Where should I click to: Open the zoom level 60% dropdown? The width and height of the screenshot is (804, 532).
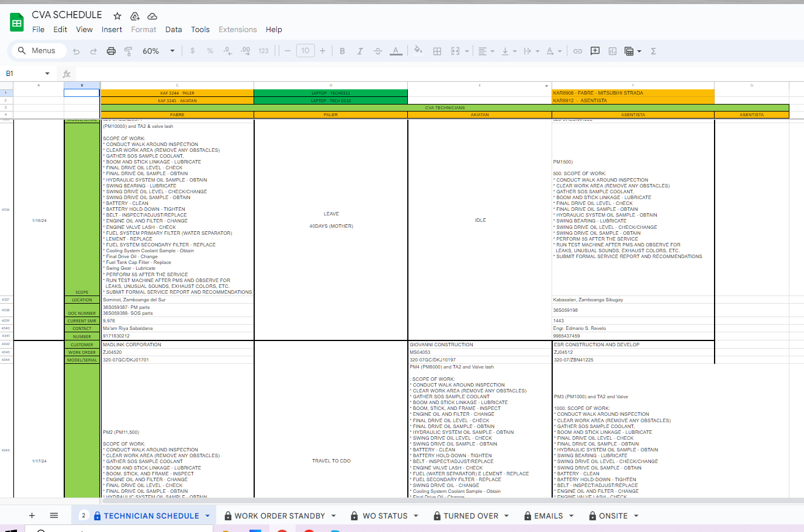tap(159, 51)
